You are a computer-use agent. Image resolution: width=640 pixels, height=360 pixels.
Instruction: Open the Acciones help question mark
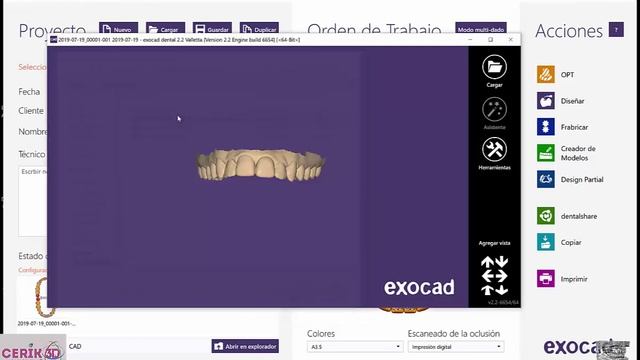pyautogui.click(x=616, y=29)
